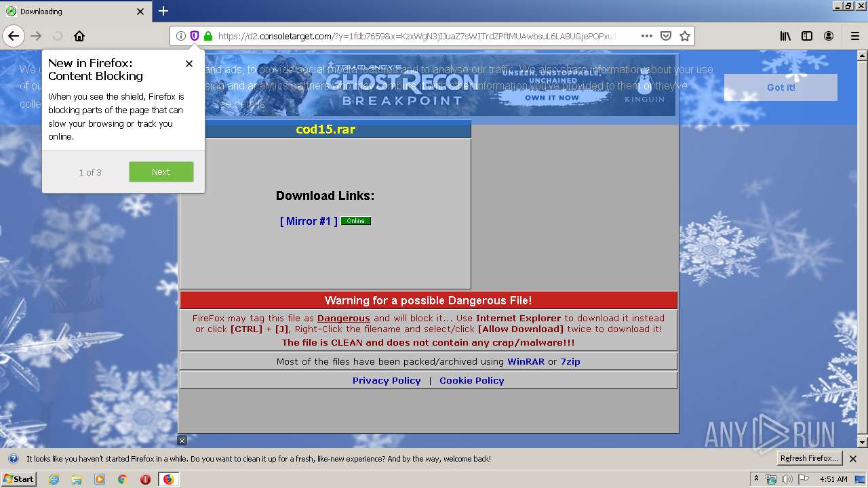Click the Got it! cookie button
Screen dimensions: 868x488
pos(781,87)
